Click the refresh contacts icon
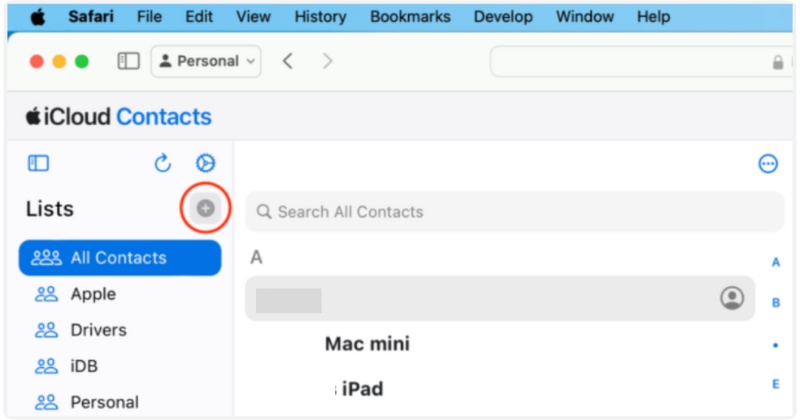 point(163,164)
